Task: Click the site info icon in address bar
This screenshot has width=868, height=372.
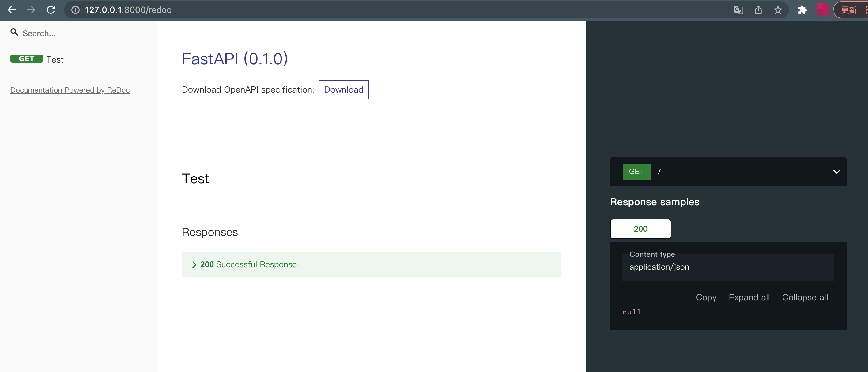Action: pos(75,10)
